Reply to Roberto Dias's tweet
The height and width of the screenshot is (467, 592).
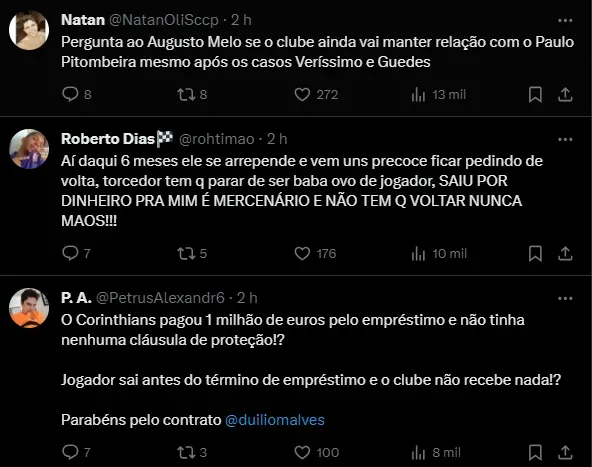coord(70,253)
